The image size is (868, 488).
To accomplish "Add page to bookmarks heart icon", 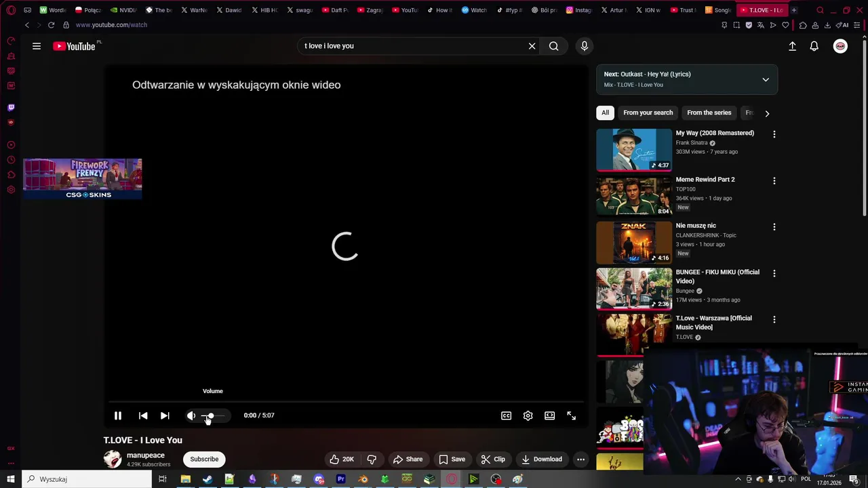I will (785, 25).
